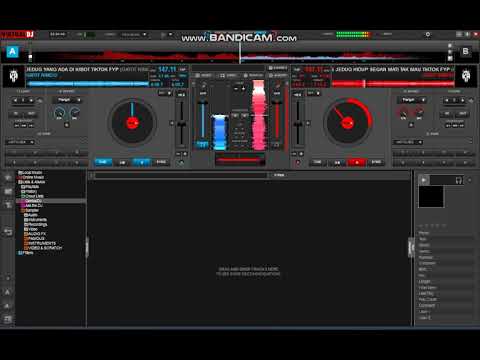Image resolution: width=480 pixels, height=360 pixels.
Task: Expand the Sampler folder
Action: pyautogui.click(x=30, y=210)
